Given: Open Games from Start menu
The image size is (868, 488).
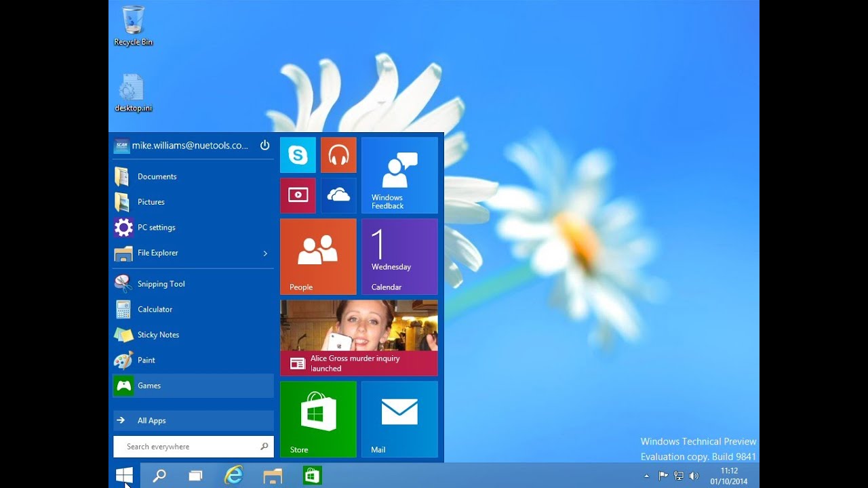Looking at the screenshot, I should point(193,386).
